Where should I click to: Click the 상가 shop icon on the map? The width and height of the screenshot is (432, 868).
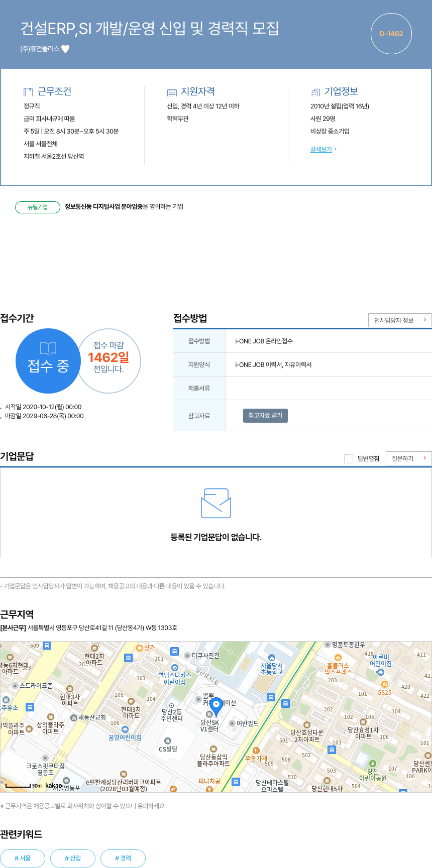140,648
